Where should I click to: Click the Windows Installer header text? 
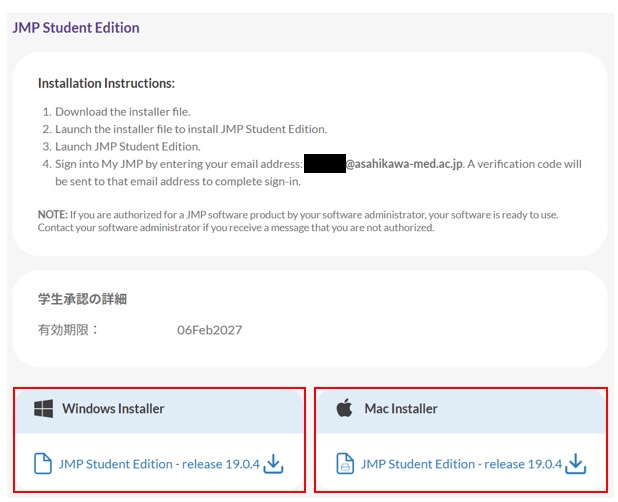point(113,408)
